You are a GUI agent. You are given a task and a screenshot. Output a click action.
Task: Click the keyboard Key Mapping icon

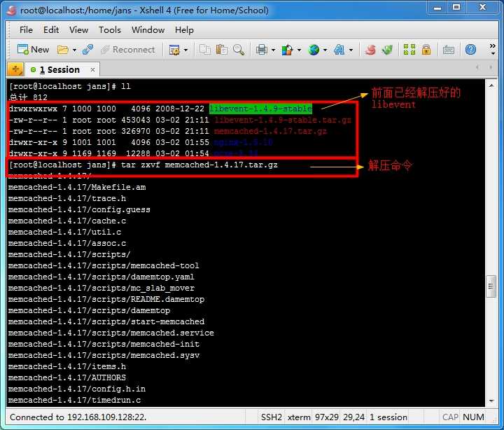point(449,50)
